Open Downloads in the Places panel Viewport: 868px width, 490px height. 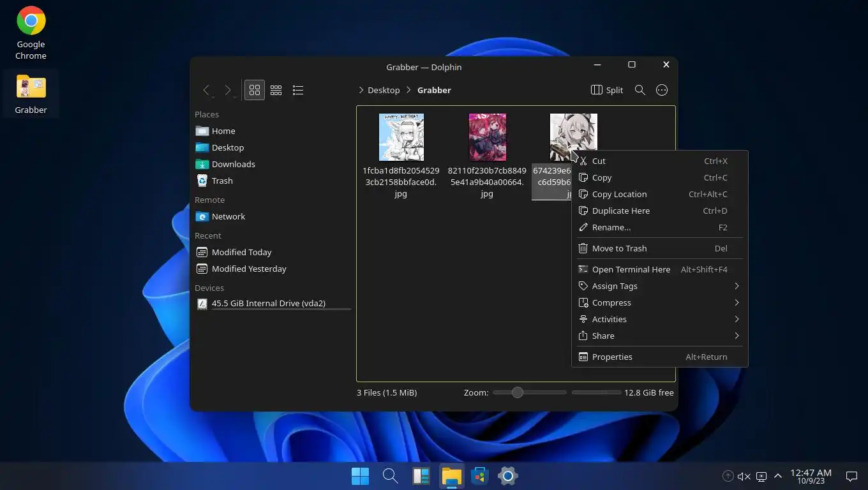coord(273,164)
